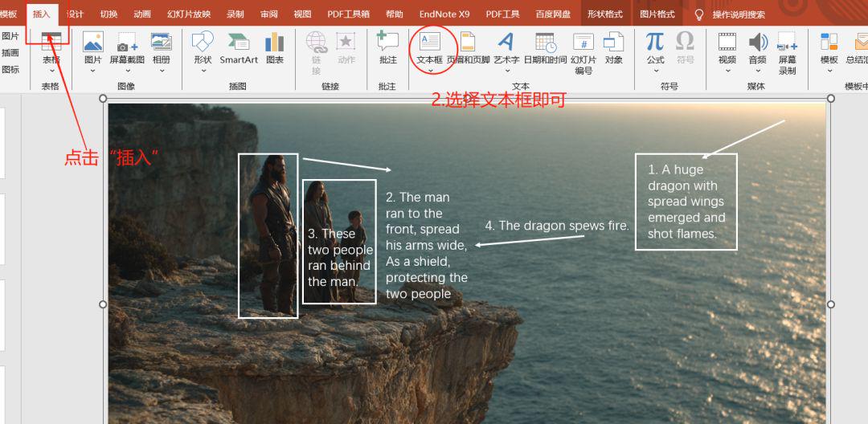
Task: Expand the 形状 dropdown arrow
Action: 203,70
